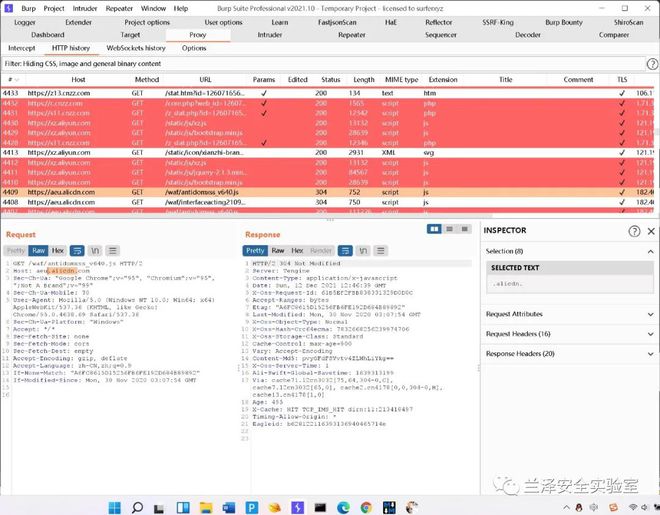Screen dimensions: 660x515
Task: Select history row 4413 xz.aliyun.com
Action: click(x=327, y=152)
